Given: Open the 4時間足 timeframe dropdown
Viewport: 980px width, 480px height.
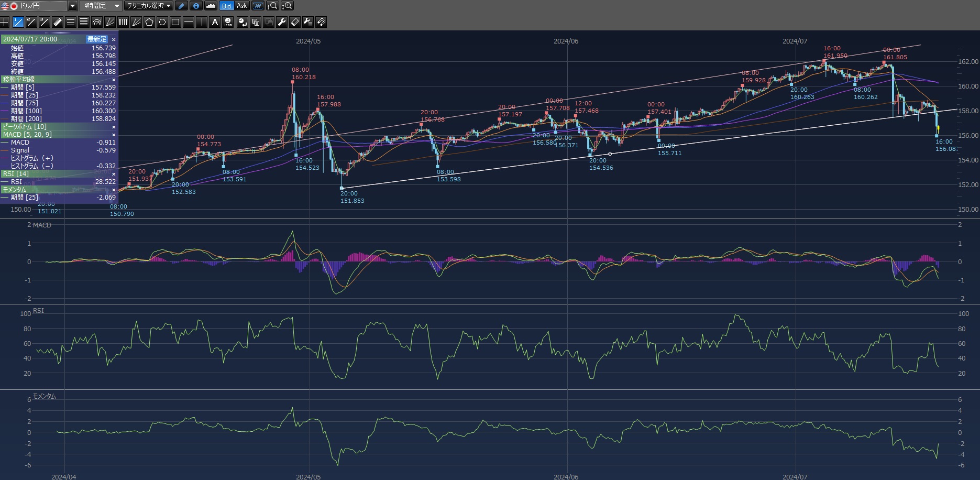Looking at the screenshot, I should coord(116,6).
